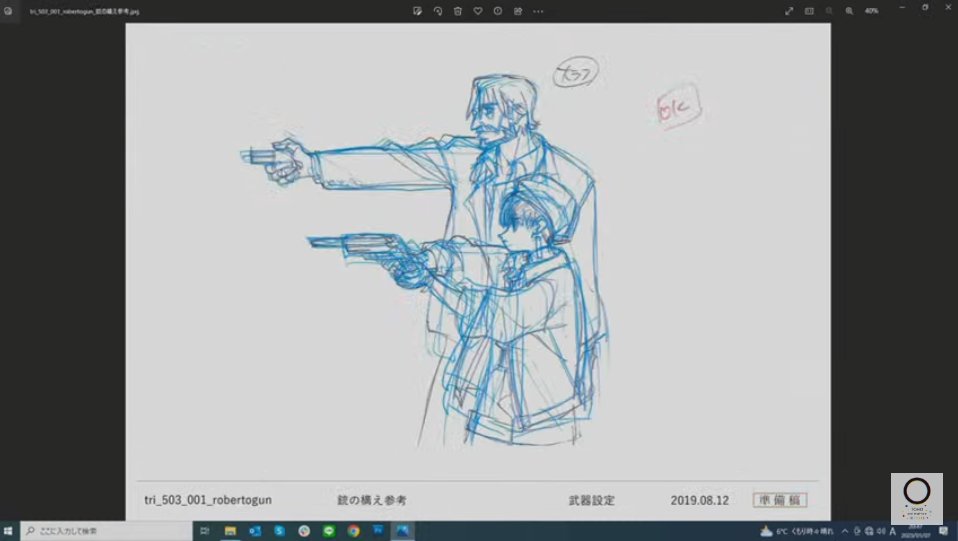Click the Photos app icon in the title bar

[x=8, y=11]
